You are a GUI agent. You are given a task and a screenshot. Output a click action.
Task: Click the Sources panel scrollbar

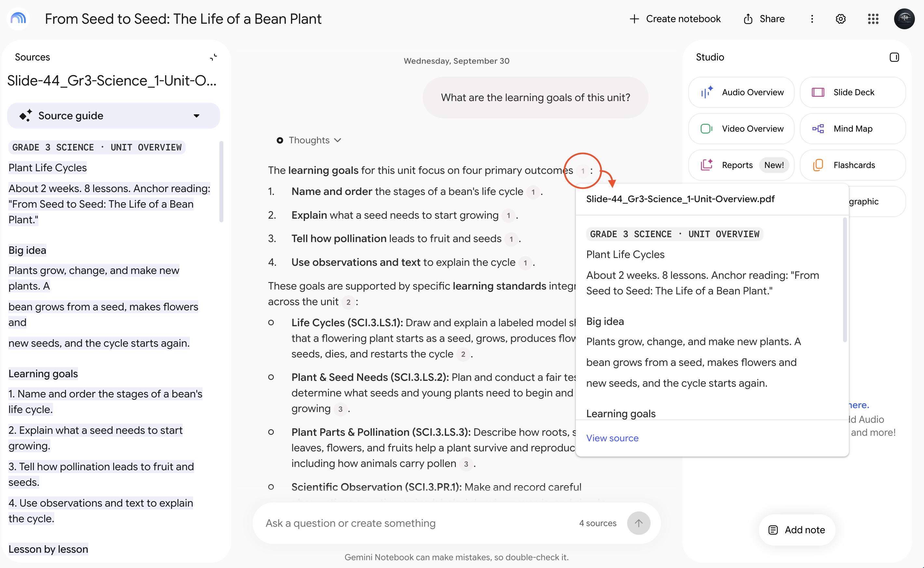221,181
